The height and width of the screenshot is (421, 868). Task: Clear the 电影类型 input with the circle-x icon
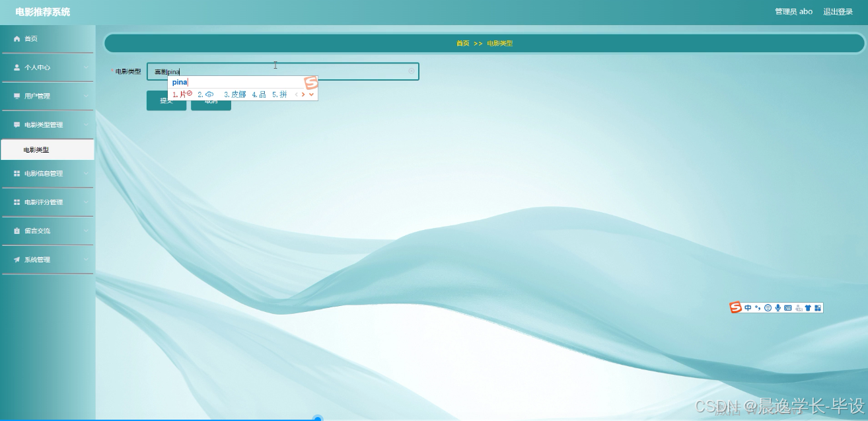pyautogui.click(x=412, y=71)
